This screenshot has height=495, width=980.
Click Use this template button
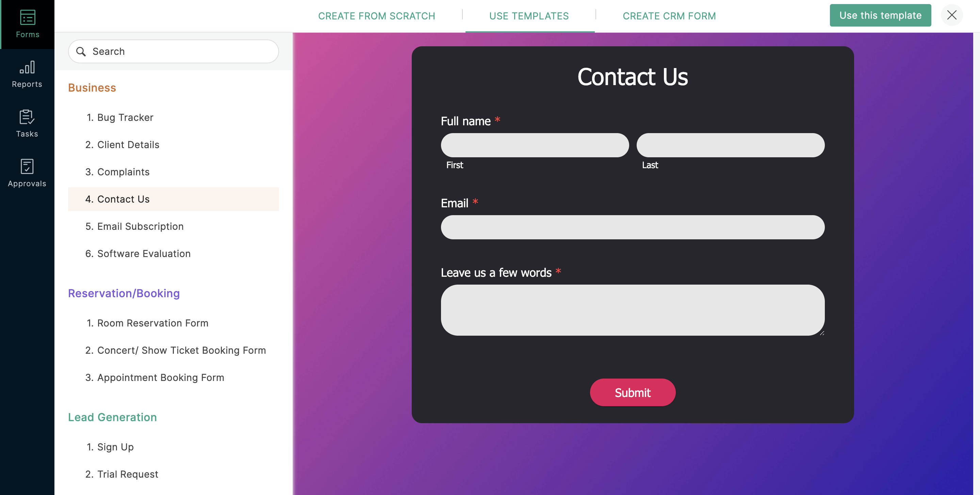pyautogui.click(x=880, y=15)
